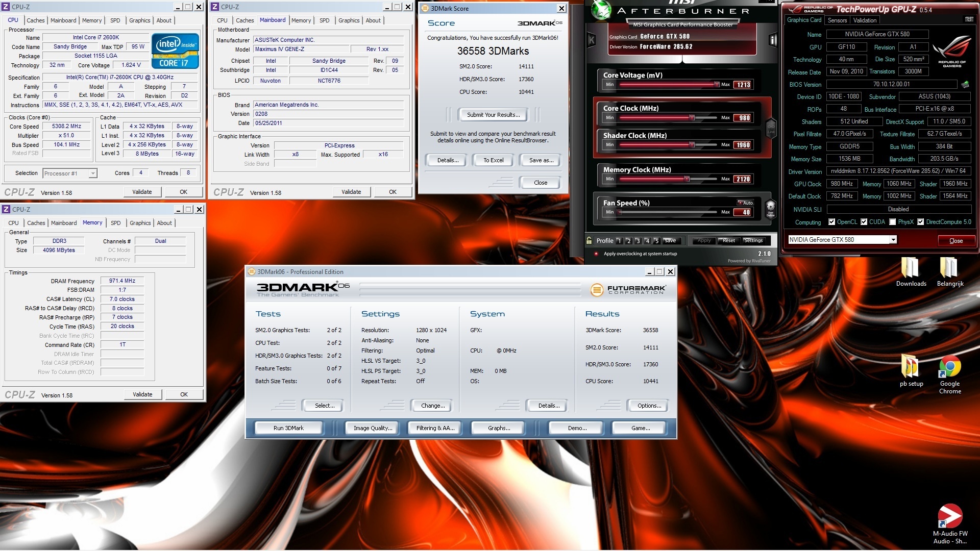Open the Downloads folder icon
The height and width of the screenshot is (551, 980).
tap(911, 268)
